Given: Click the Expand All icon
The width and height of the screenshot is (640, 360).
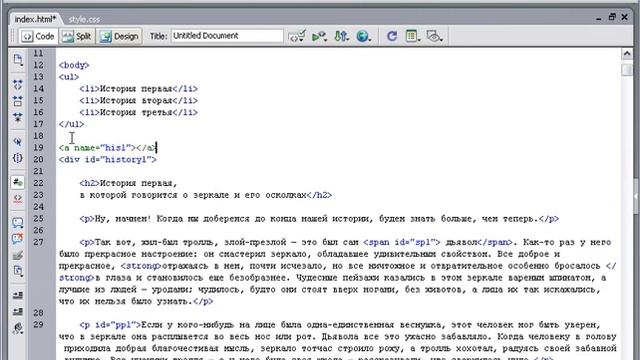Looking at the screenshot, I should pos(18,118).
